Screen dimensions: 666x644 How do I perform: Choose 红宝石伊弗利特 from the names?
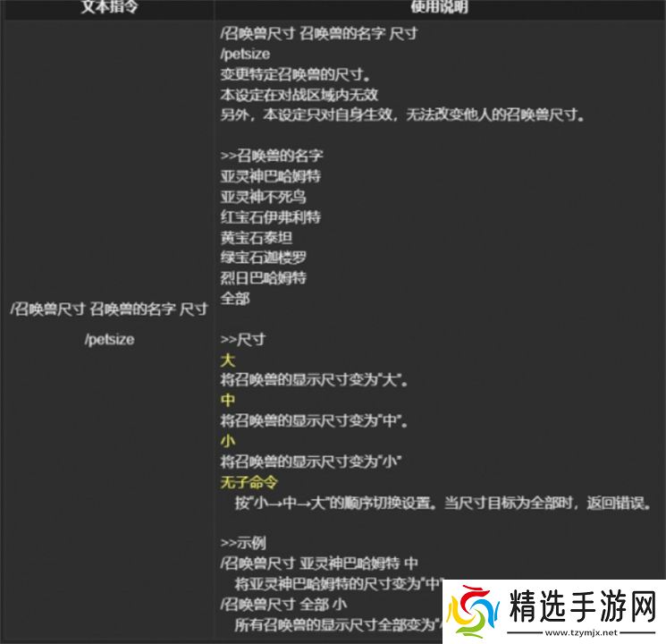point(270,217)
